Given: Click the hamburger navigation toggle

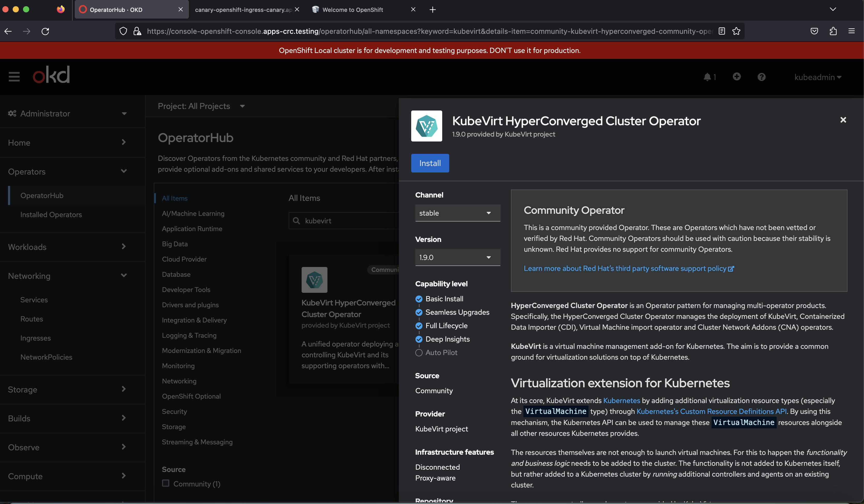Looking at the screenshot, I should 14,77.
